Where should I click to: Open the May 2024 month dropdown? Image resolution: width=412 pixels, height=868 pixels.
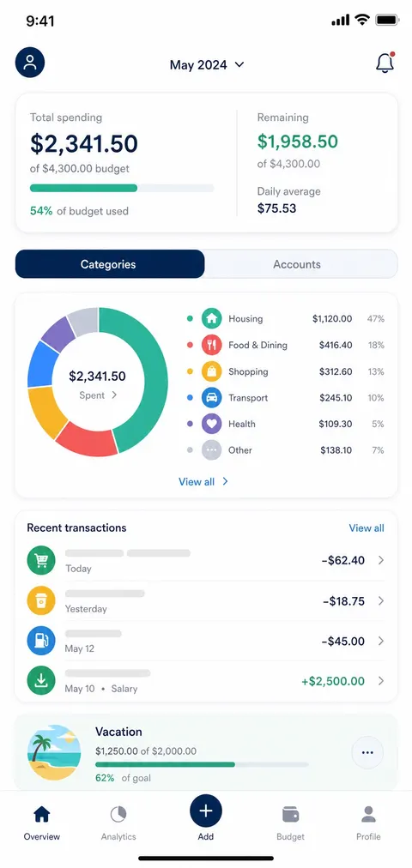(x=207, y=65)
